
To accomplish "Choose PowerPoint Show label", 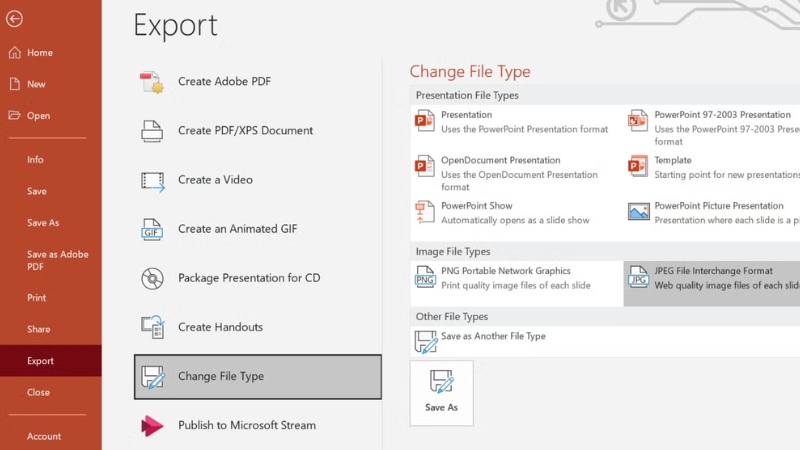I will click(x=477, y=206).
